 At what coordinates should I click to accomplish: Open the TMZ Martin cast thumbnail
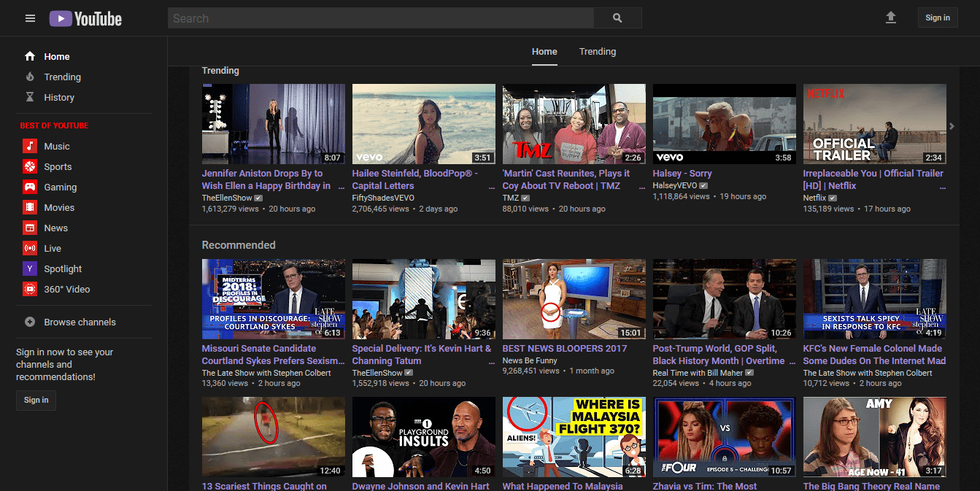tap(574, 124)
